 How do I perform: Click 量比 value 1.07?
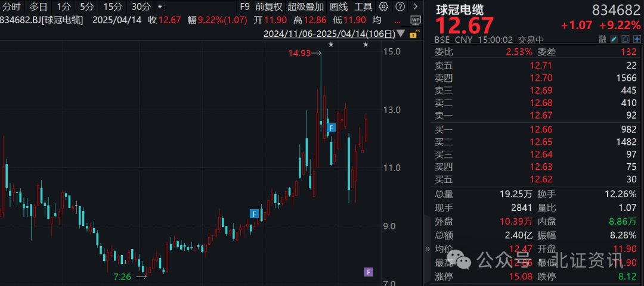[628, 207]
